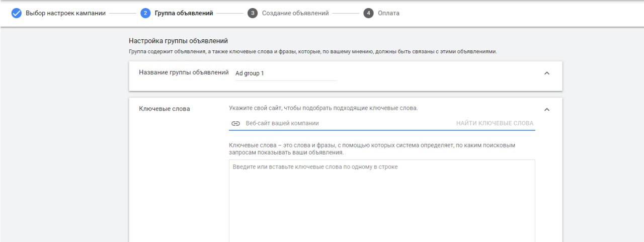
Task: Click the keywords textarea box
Action: click(382, 201)
